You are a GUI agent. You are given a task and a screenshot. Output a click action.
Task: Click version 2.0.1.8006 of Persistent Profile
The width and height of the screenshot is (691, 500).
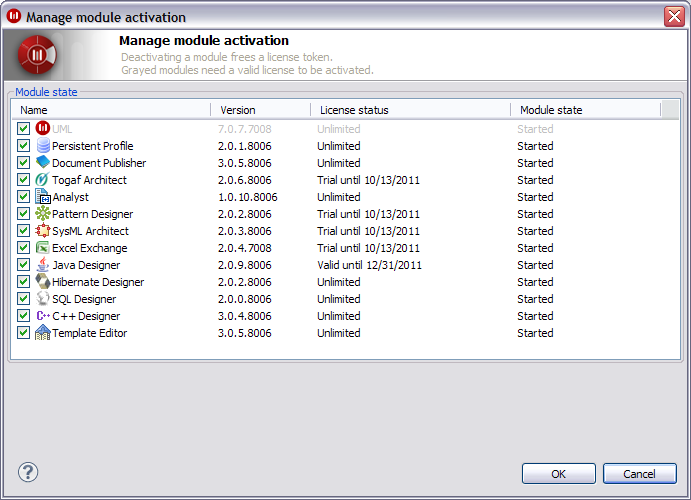(245, 146)
